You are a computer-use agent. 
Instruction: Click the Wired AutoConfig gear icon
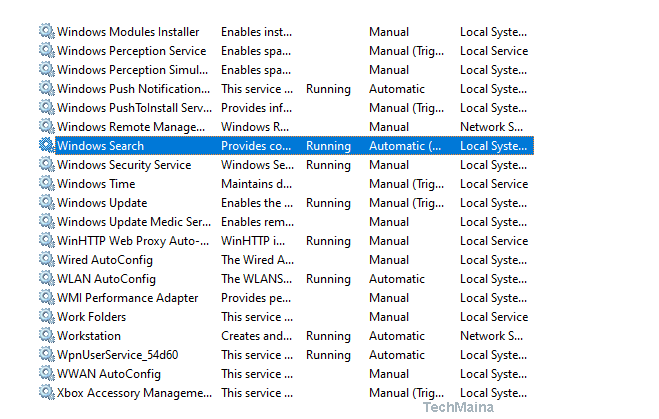click(47, 260)
